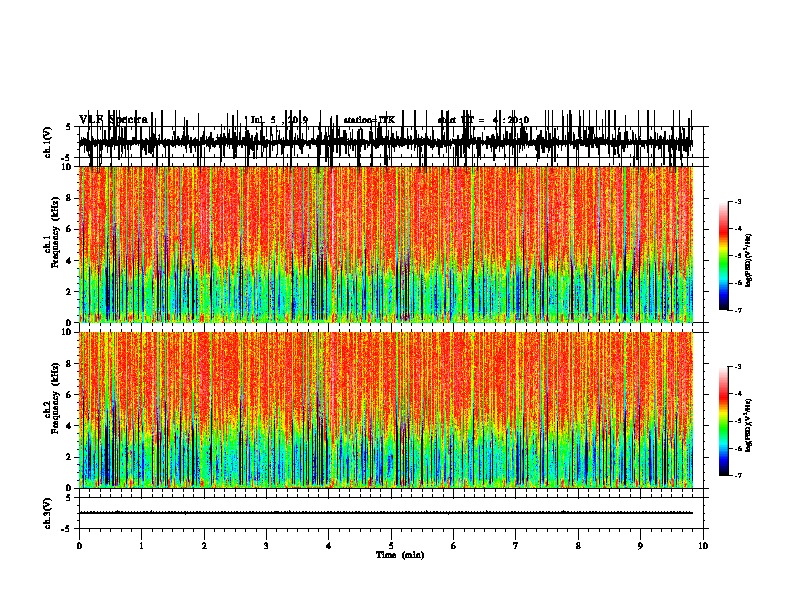Click the 7 minute tick label

point(516,545)
